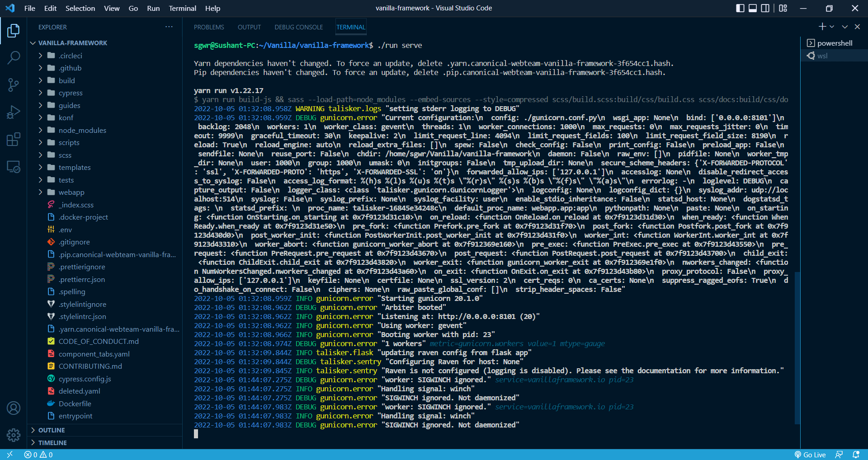Start Go Live server from status bar
868x460 pixels.
pyautogui.click(x=810, y=455)
